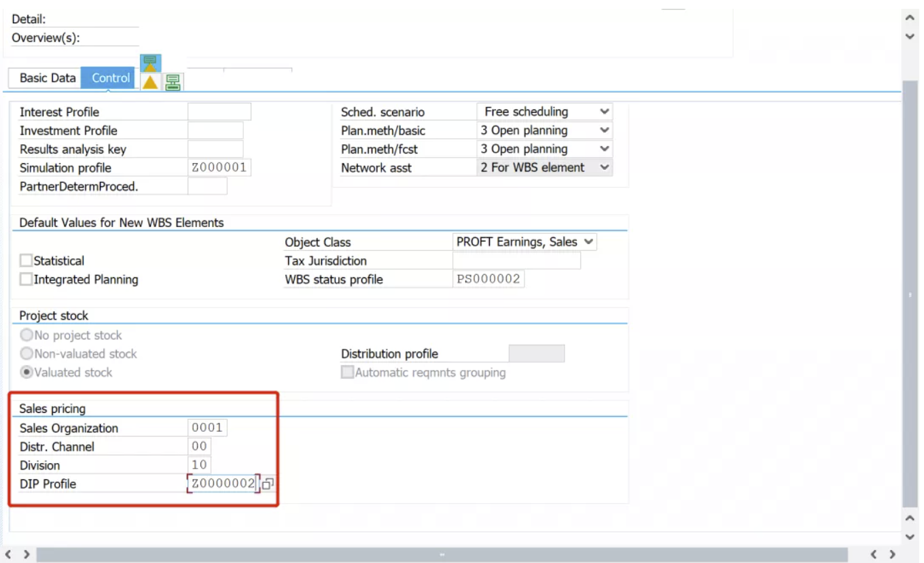Enable the Integrated Planning checkbox
The image size is (924, 563).
coord(26,279)
